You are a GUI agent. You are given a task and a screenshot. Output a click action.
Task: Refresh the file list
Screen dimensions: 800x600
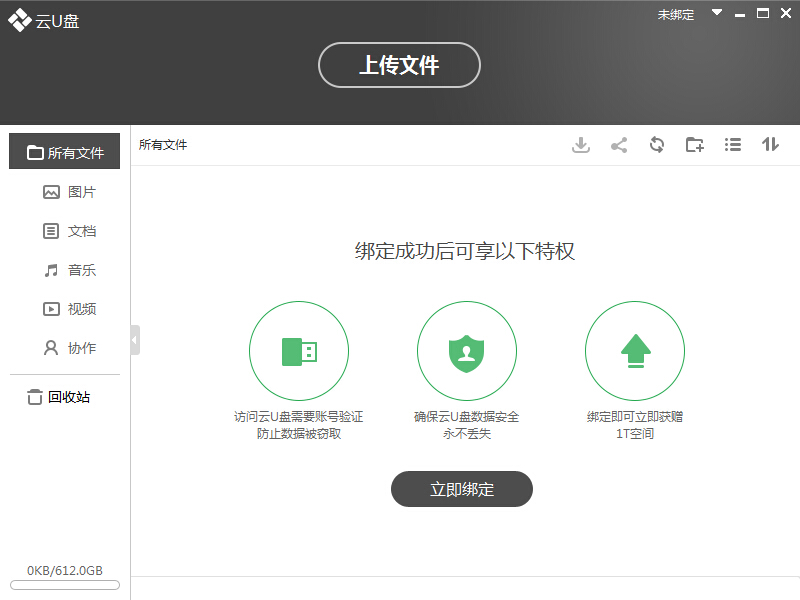point(657,145)
